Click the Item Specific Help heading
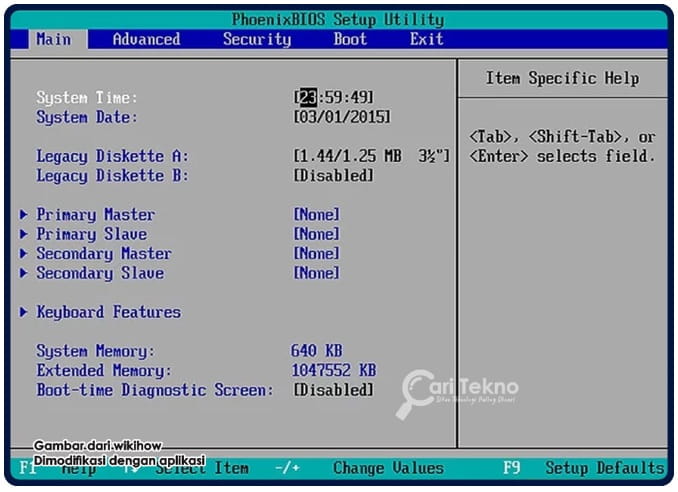This screenshot has height=492, width=678. tap(563, 78)
